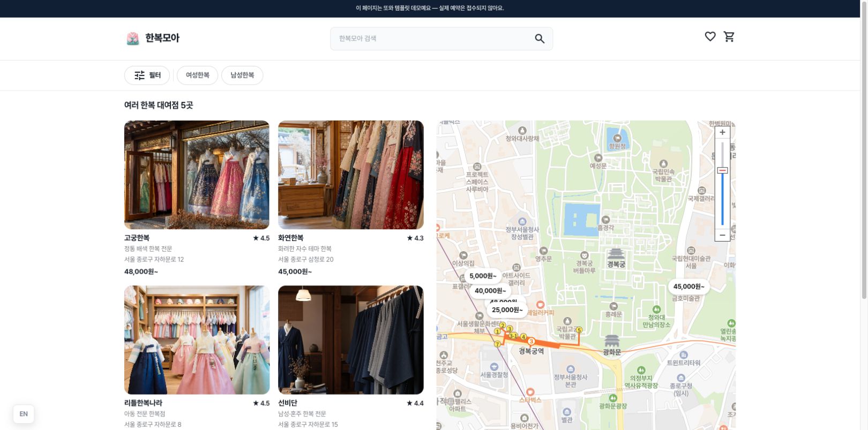This screenshot has width=868, height=430.
Task: Click the 한복모아 logo
Action: click(153, 38)
